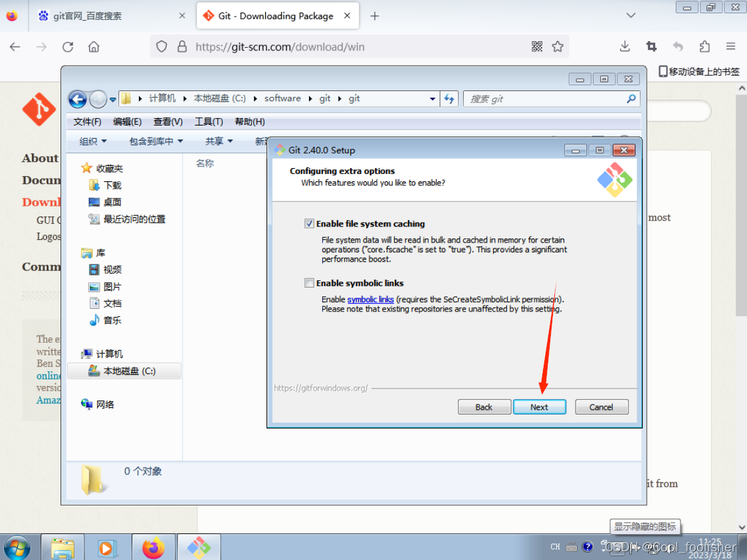The height and width of the screenshot is (560, 747).
Task: Open the 编辑(E) menu in Explorer
Action: [x=127, y=122]
